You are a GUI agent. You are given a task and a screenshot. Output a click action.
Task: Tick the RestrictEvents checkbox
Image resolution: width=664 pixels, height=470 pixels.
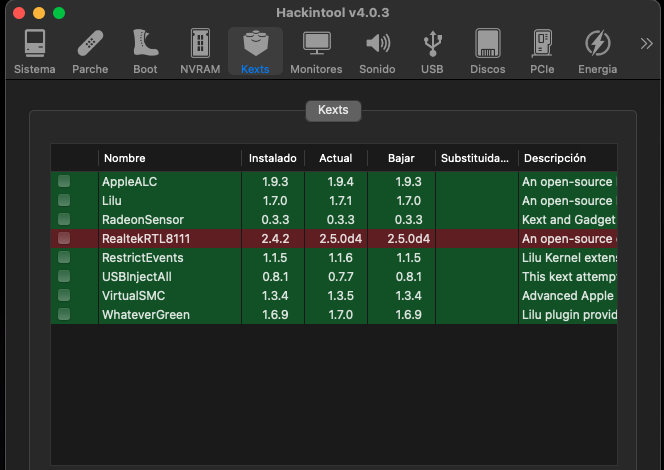pos(64,257)
